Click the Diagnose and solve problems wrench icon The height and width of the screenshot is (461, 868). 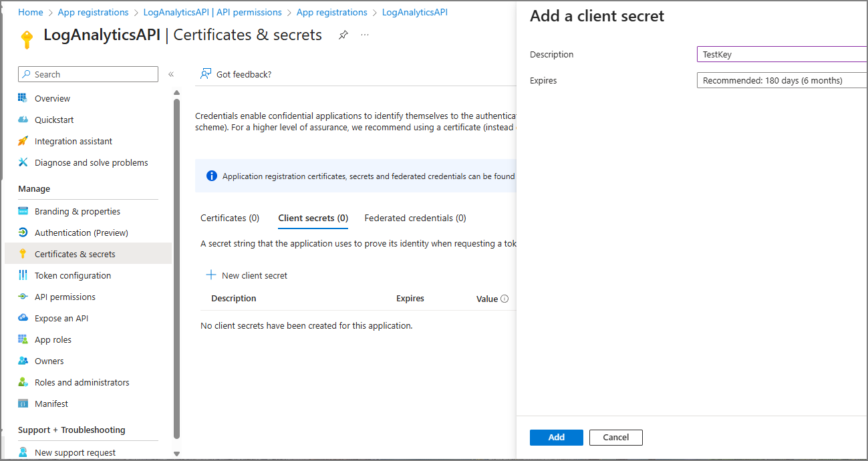(x=23, y=162)
